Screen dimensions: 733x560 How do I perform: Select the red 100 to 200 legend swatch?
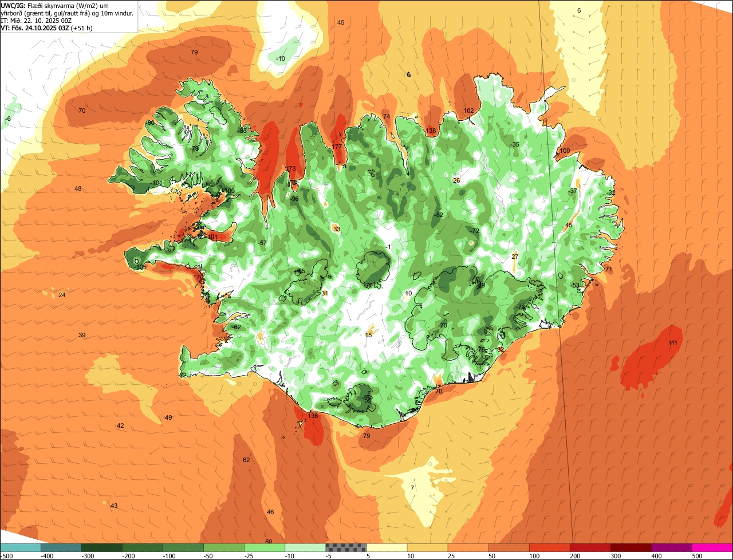pos(549,547)
